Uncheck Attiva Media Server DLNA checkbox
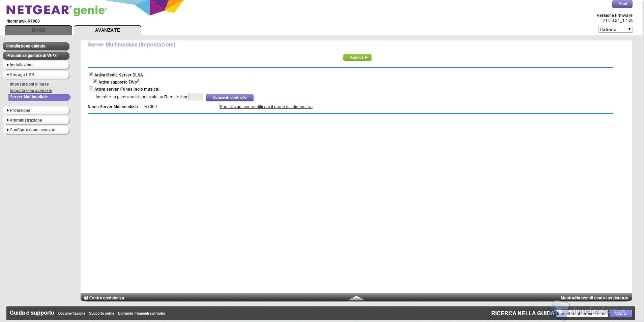The width and height of the screenshot is (644, 322). coord(91,74)
